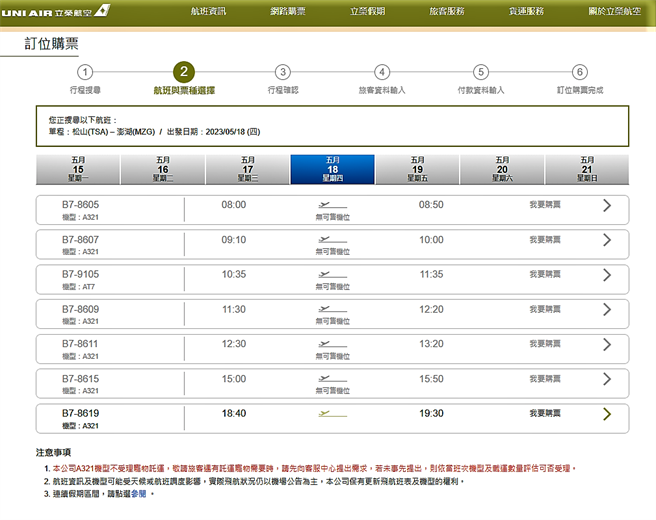This screenshot has width=656, height=520.
Task: Open chevron arrow for flight B7-8611
Action: pos(607,344)
